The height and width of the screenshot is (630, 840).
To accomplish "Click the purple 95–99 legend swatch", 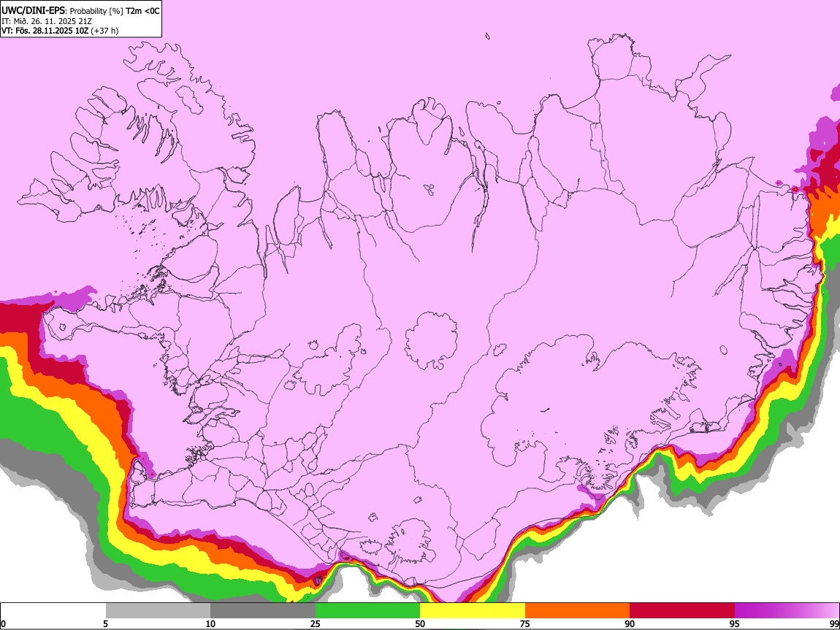I will (787, 611).
